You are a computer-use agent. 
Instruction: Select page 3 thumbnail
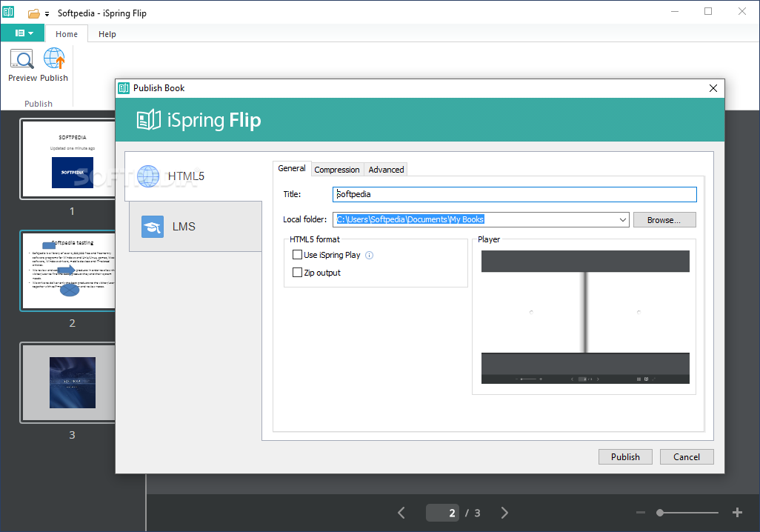68,382
